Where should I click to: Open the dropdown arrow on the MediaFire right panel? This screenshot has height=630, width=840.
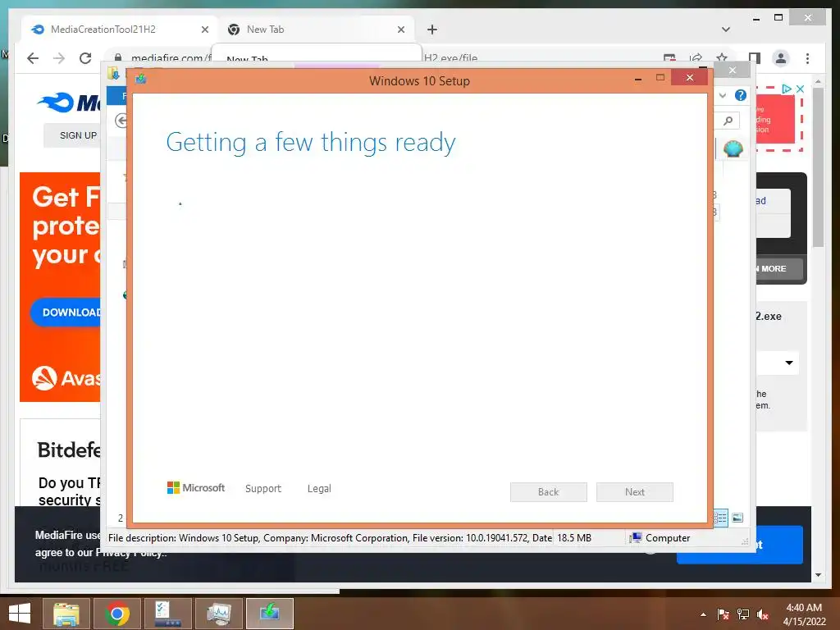[x=789, y=363]
